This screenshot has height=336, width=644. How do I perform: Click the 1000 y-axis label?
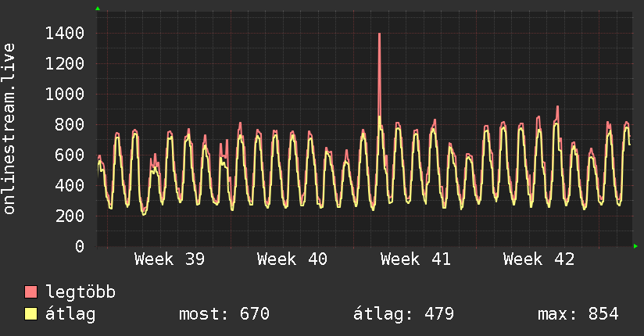point(65,94)
